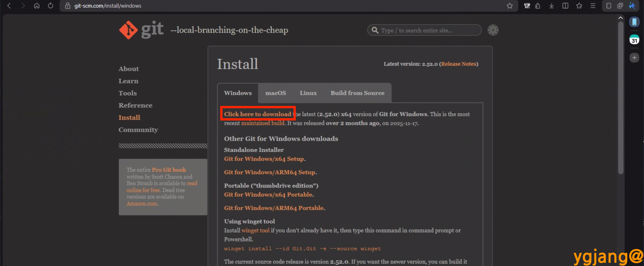644x266 pixels.
Task: Open the AI sparkle assistant icon
Action: click(x=632, y=6)
